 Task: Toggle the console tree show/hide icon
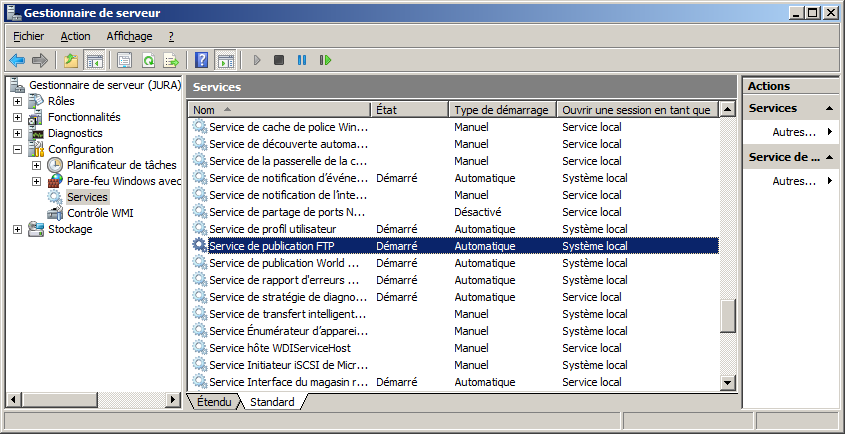pos(95,60)
